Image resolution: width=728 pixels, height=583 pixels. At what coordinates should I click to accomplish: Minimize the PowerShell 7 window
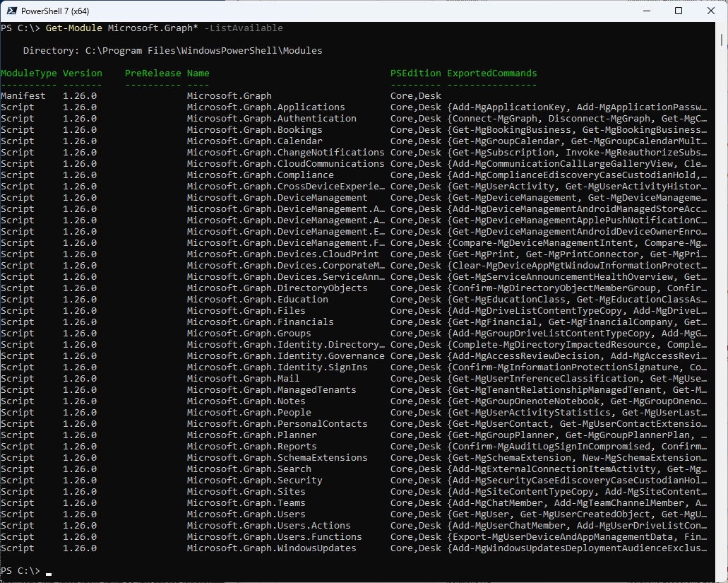tap(646, 11)
